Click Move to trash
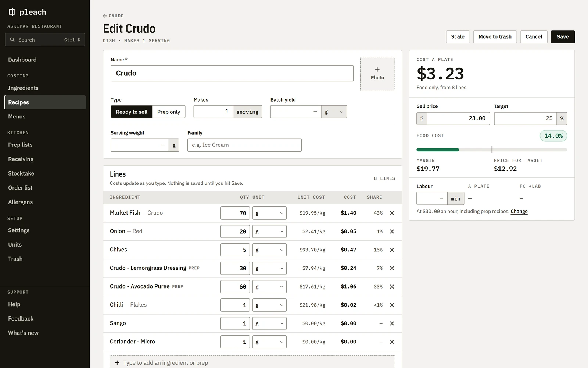Viewport: 588px width, 368px height. (x=495, y=37)
